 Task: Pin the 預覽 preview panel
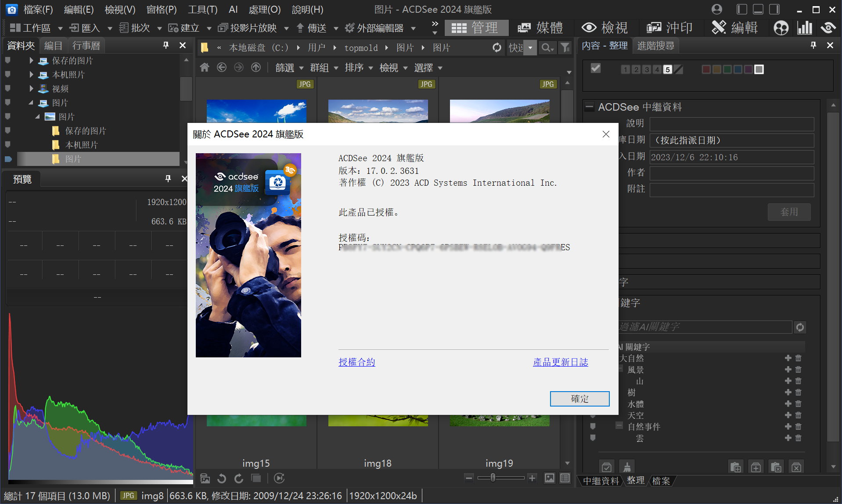pos(168,179)
